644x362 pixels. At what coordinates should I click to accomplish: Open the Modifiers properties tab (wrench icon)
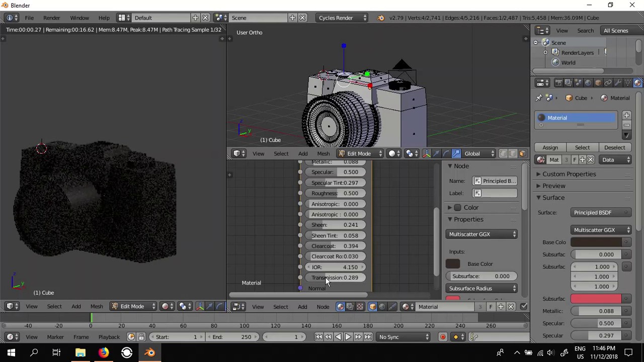click(x=618, y=83)
